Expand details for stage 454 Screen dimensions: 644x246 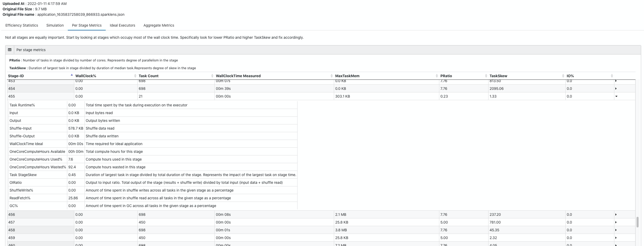pos(616,89)
